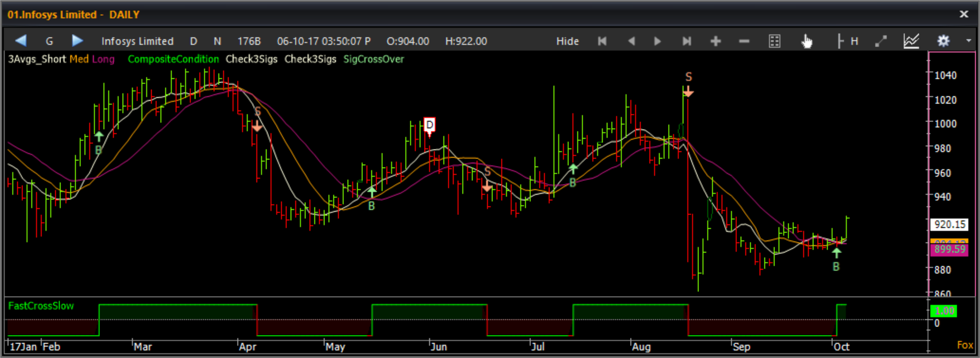Select the trendline drawing tool
This screenshot has width=980, height=358.
[x=881, y=41]
